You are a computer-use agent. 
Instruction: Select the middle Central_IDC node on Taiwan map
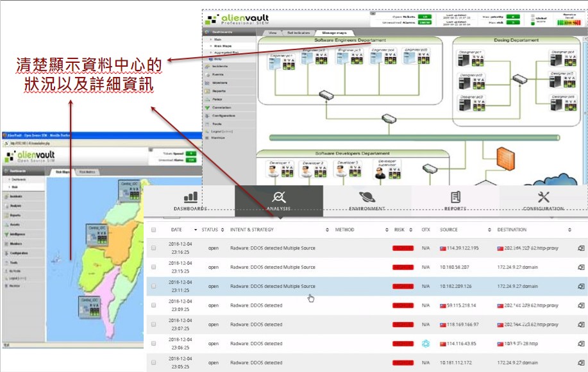pyautogui.click(x=97, y=235)
